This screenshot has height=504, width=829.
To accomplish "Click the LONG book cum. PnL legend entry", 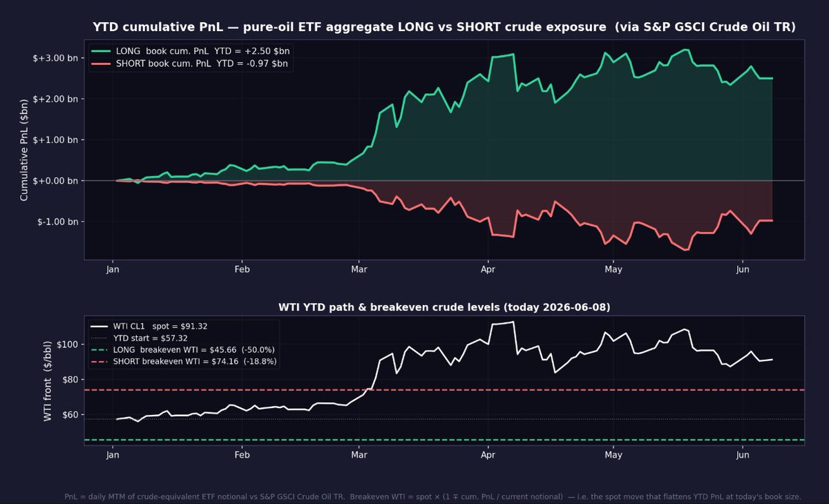I will point(191,51).
